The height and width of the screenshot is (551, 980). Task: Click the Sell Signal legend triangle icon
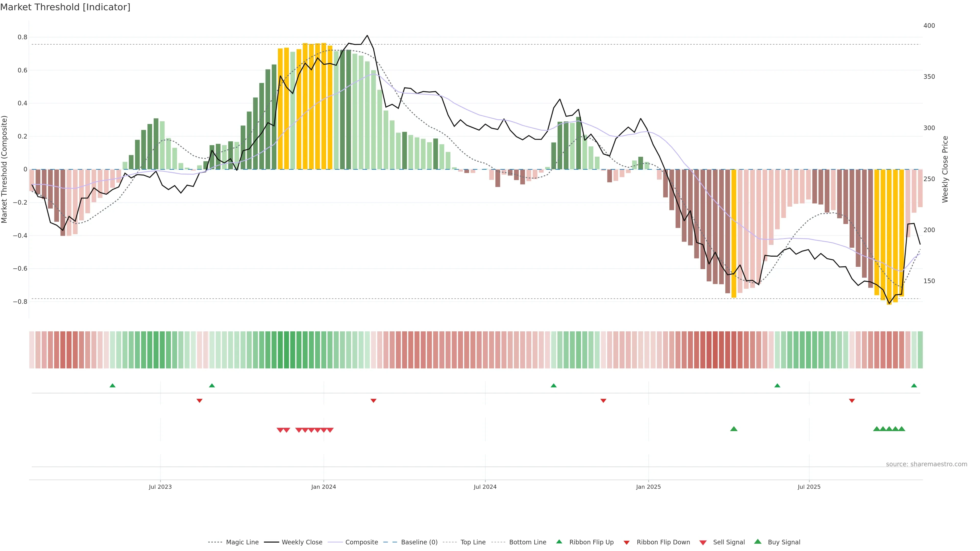click(x=703, y=543)
